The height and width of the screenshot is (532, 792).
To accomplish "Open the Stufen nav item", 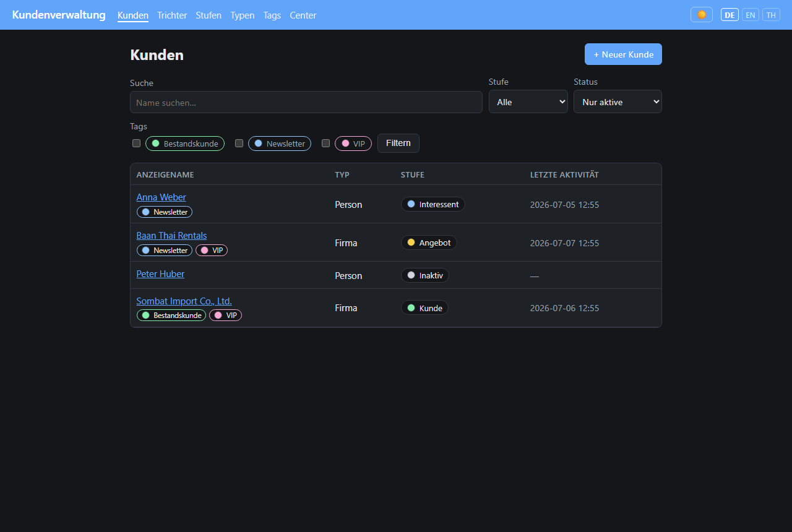I will (209, 15).
